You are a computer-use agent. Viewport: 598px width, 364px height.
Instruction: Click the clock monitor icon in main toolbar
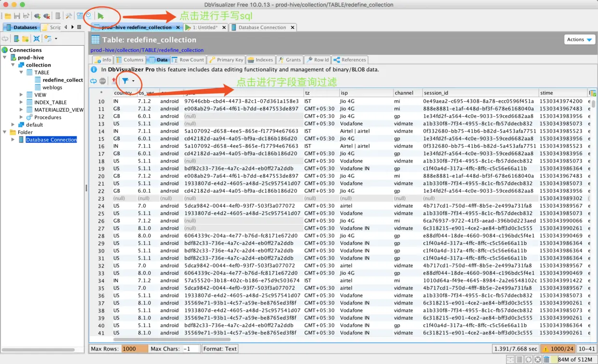pyautogui.click(x=88, y=16)
